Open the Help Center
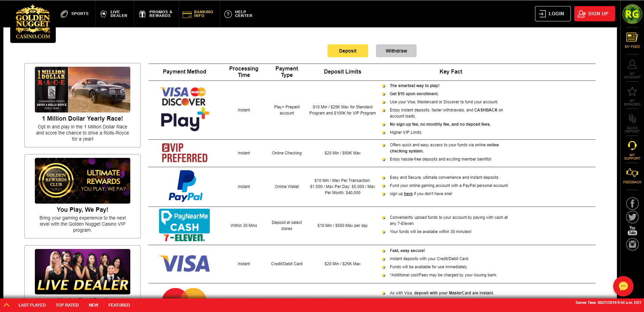 tap(239, 14)
